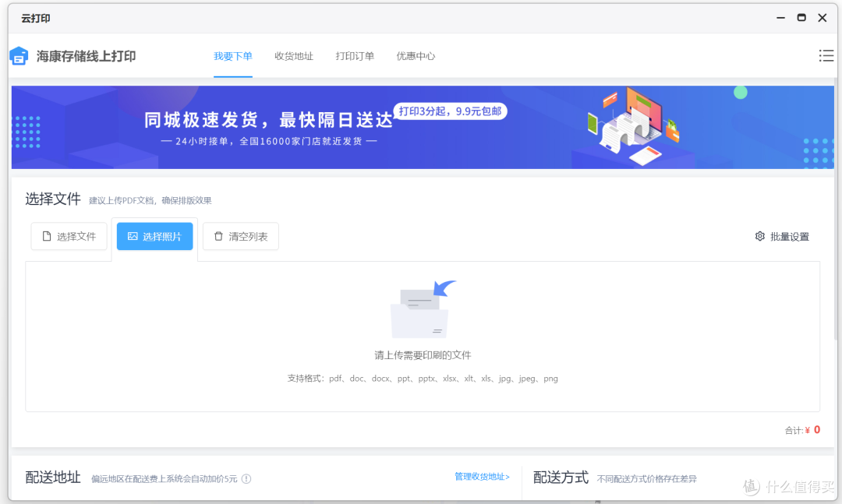Click the info icon beside 配送地址 hint
Screen dimensions: 842x504
(246, 479)
